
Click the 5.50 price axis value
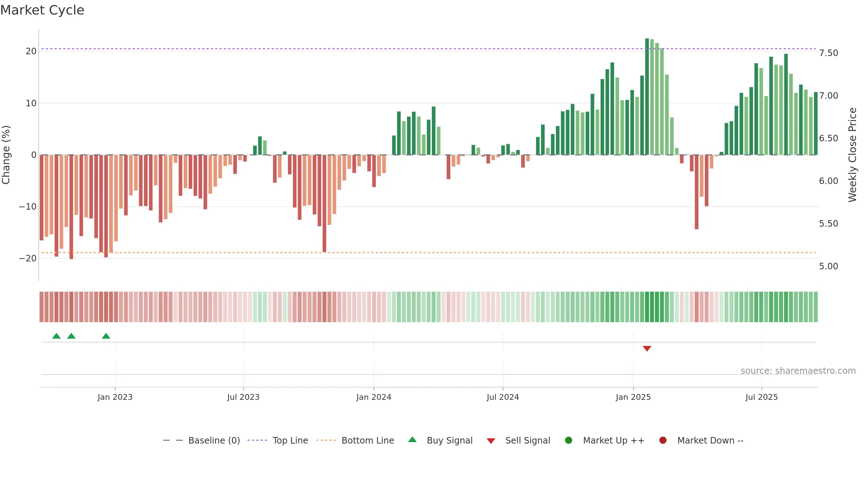829,224
